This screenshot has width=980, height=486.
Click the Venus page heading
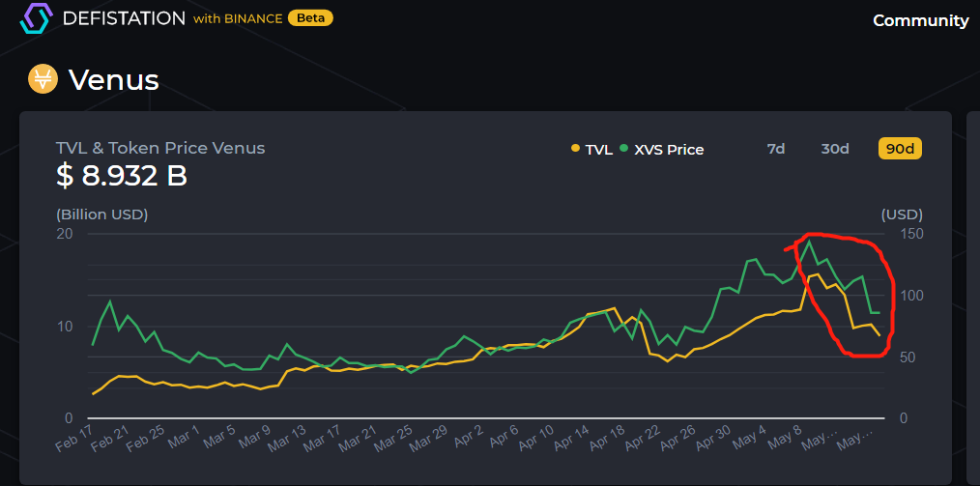point(113,79)
